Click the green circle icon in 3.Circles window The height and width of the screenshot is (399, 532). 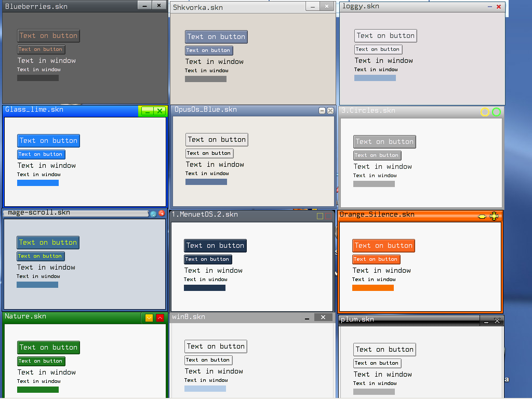[496, 112]
